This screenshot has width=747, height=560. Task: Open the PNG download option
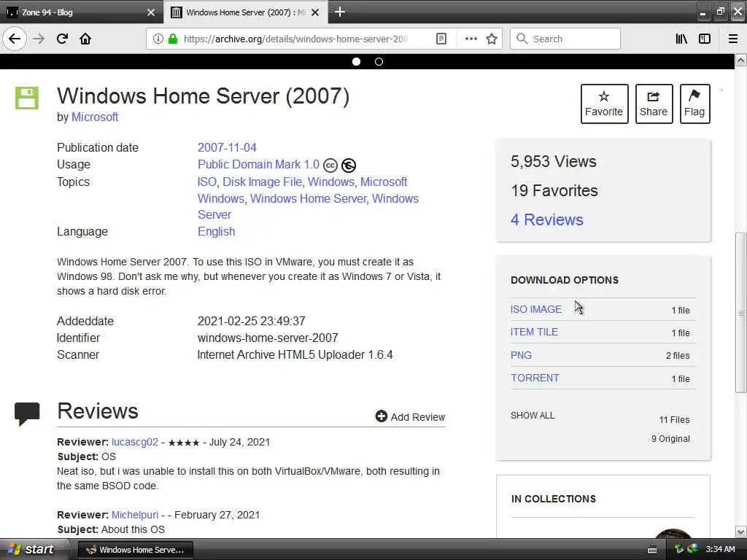point(521,355)
